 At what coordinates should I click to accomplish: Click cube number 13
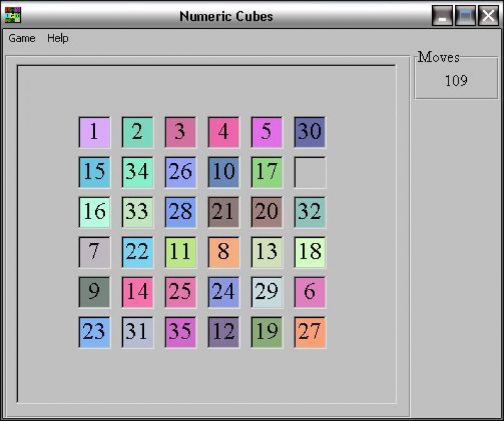(x=266, y=252)
